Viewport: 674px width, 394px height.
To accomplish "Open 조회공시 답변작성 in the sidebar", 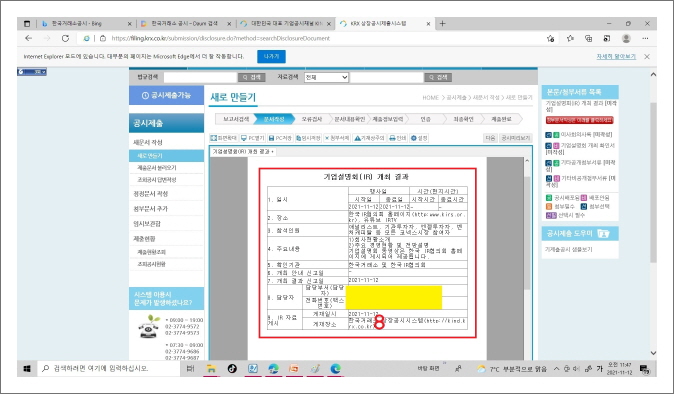I will coord(156,180).
